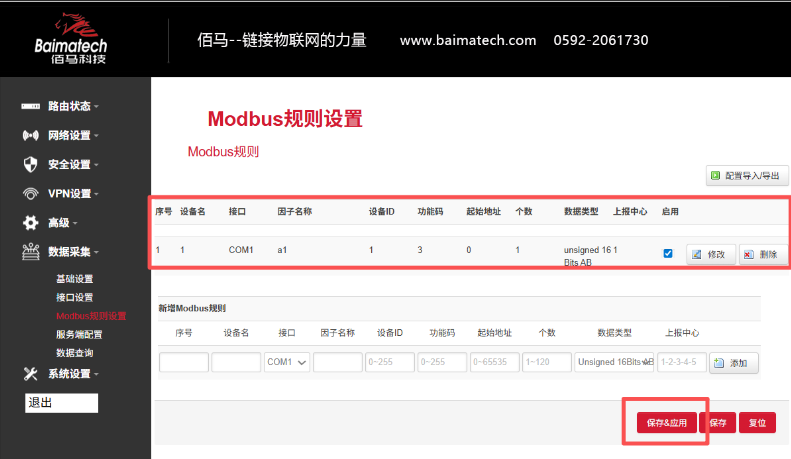
Task: Click the gear icon for 高级
Action: click(x=30, y=222)
